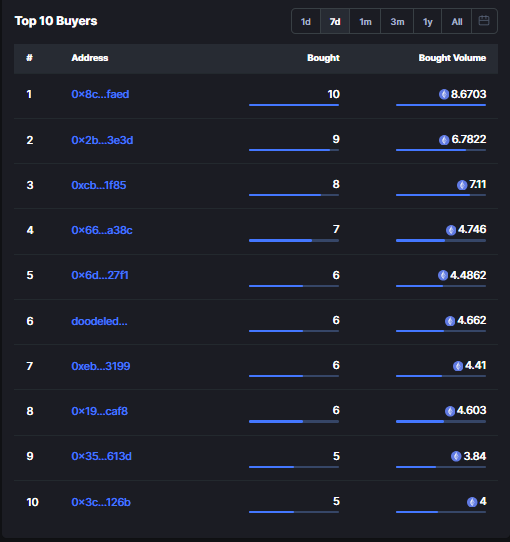
Task: Open address 0x19...caf8
Action: (x=100, y=411)
